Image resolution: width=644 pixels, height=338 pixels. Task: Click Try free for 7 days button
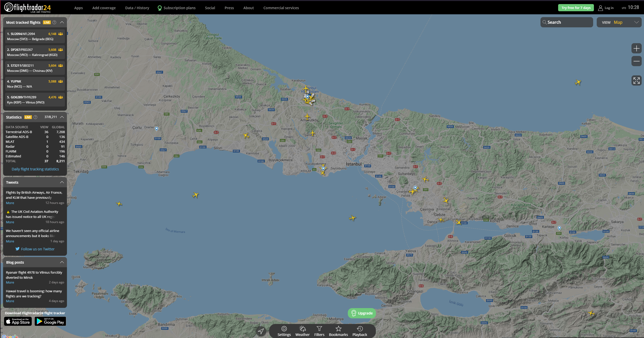coord(576,8)
